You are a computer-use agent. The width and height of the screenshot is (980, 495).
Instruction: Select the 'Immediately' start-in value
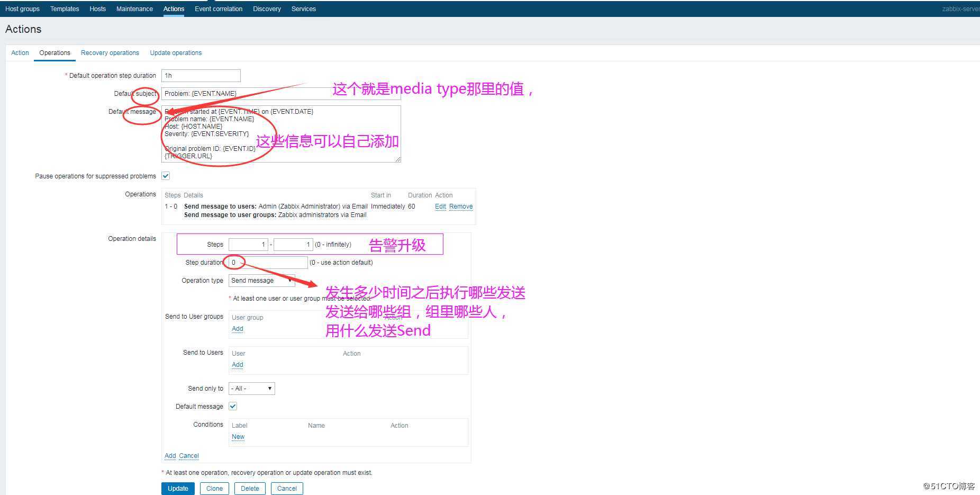tap(388, 206)
